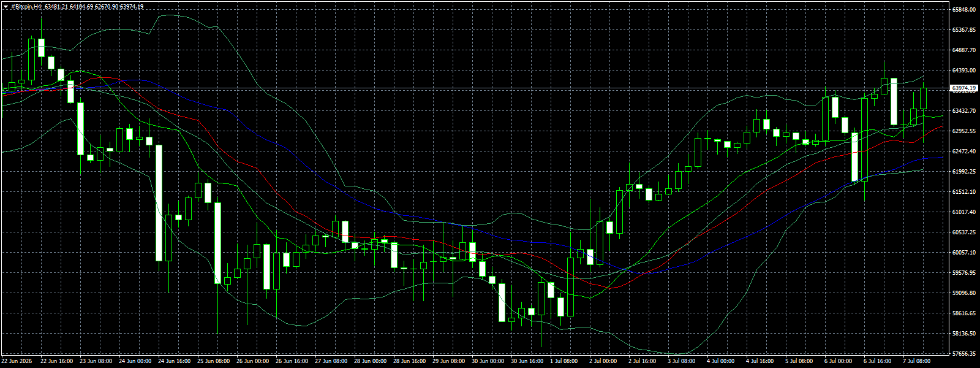The image size is (980, 368).
Task: Click price level 62472.40 on the axis
Action: click(964, 151)
